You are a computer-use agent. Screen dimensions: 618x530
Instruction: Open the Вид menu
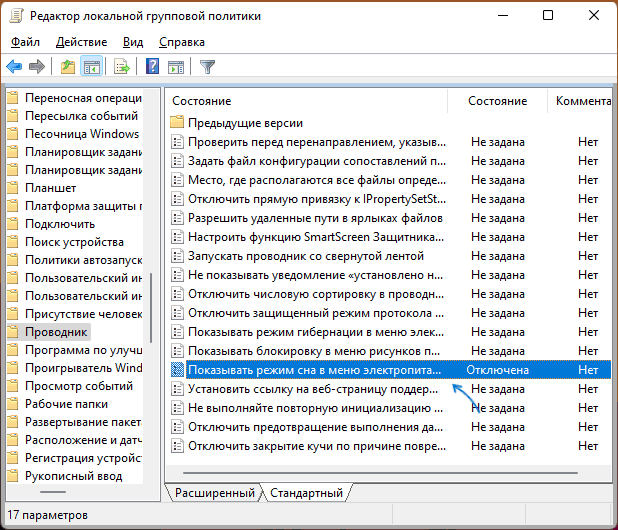tap(133, 42)
